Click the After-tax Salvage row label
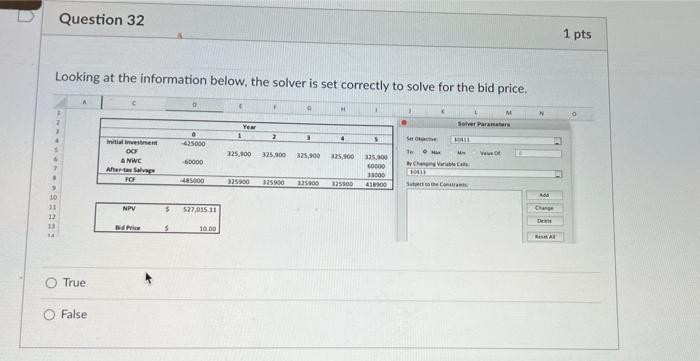The height and width of the screenshot is (361, 700). (x=130, y=170)
